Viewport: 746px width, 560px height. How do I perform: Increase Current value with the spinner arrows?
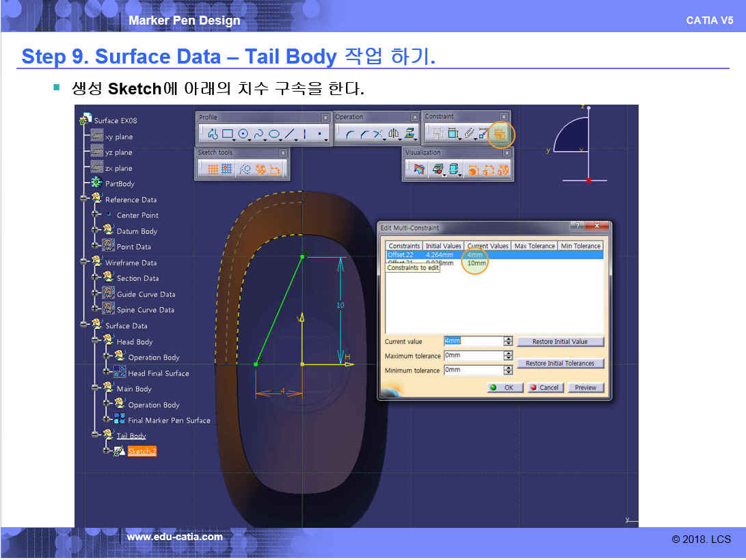508,338
